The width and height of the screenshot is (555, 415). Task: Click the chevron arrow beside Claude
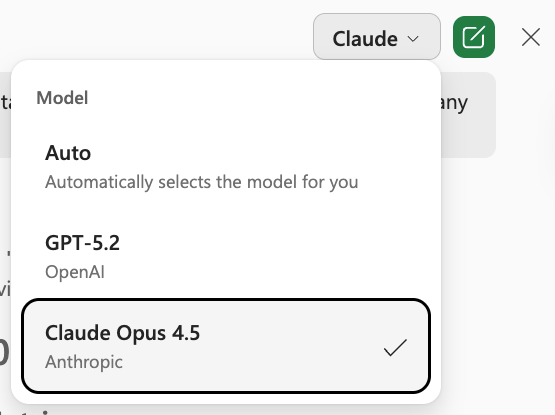pos(413,38)
